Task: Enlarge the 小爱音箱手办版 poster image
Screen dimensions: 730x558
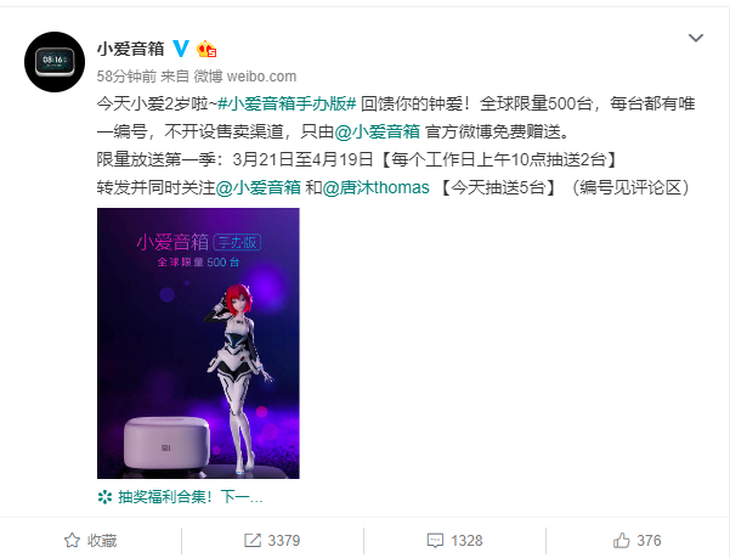Action: point(198,343)
